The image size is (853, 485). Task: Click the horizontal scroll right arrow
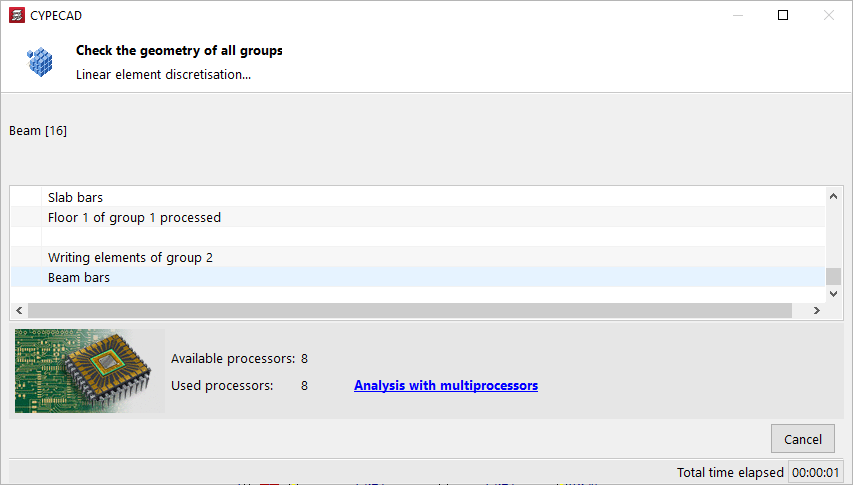[x=817, y=311]
